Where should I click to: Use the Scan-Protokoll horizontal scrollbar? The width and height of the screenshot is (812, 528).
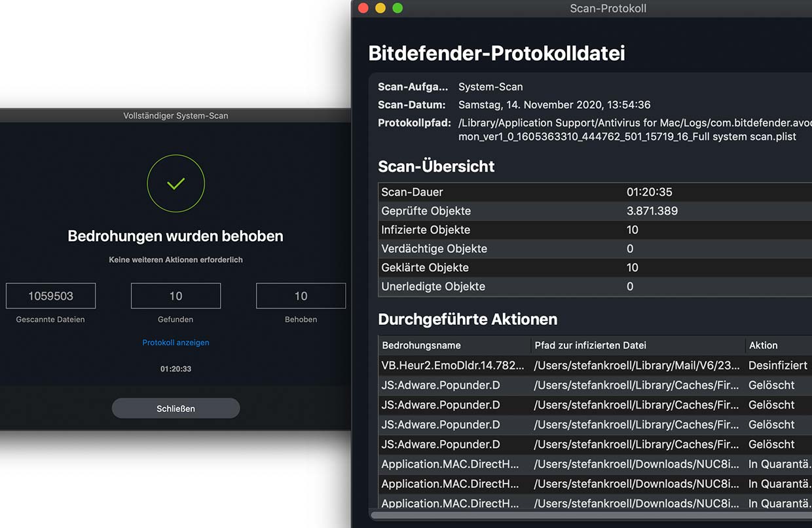coord(591,515)
